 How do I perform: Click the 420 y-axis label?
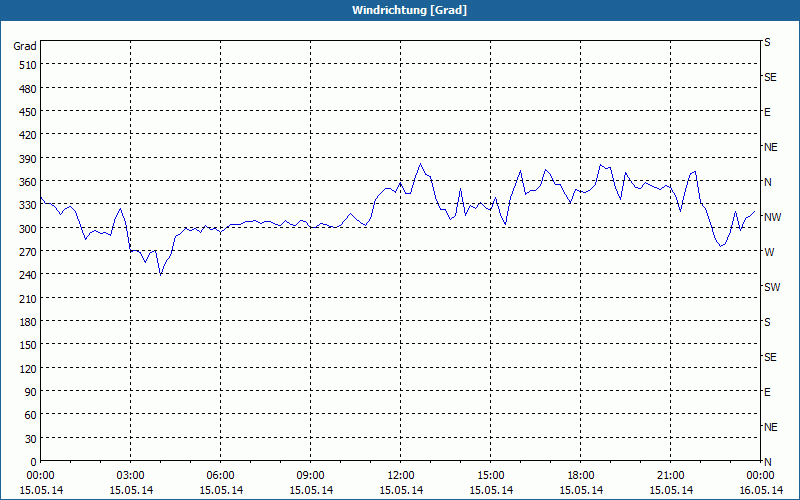coord(28,136)
